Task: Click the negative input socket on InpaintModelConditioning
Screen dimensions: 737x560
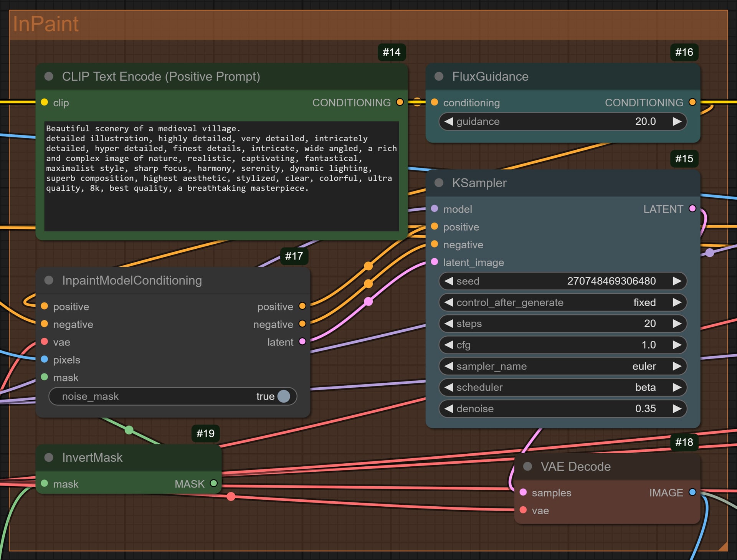Action: [x=45, y=324]
